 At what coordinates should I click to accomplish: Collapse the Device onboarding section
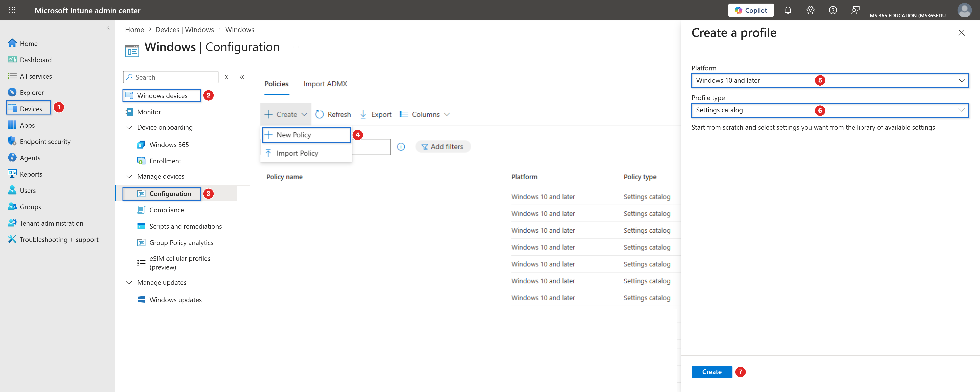click(x=129, y=127)
